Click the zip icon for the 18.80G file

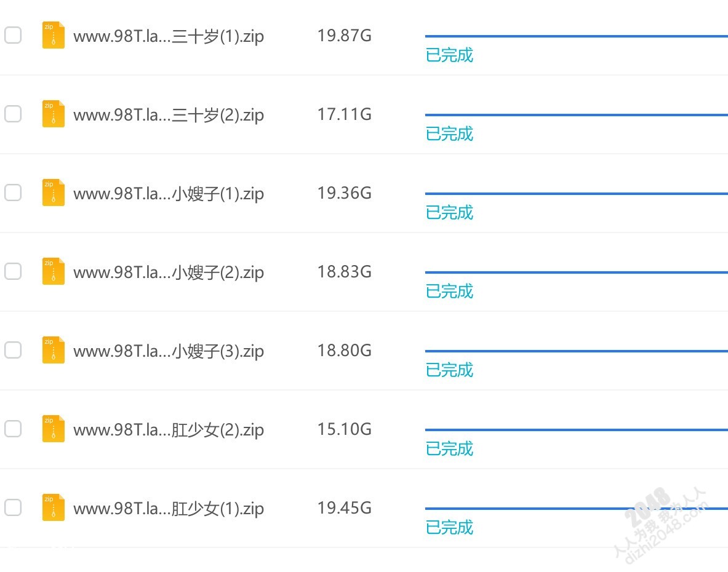54,350
